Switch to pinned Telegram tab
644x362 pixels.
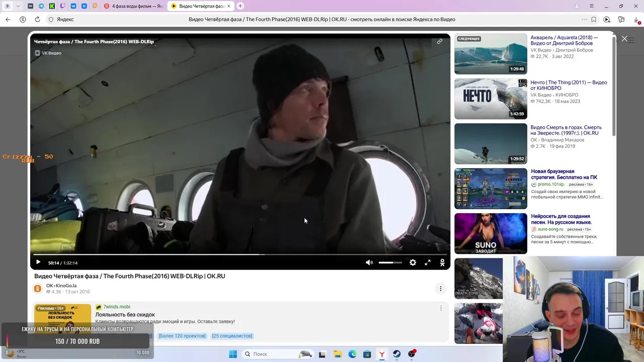(41, 6)
